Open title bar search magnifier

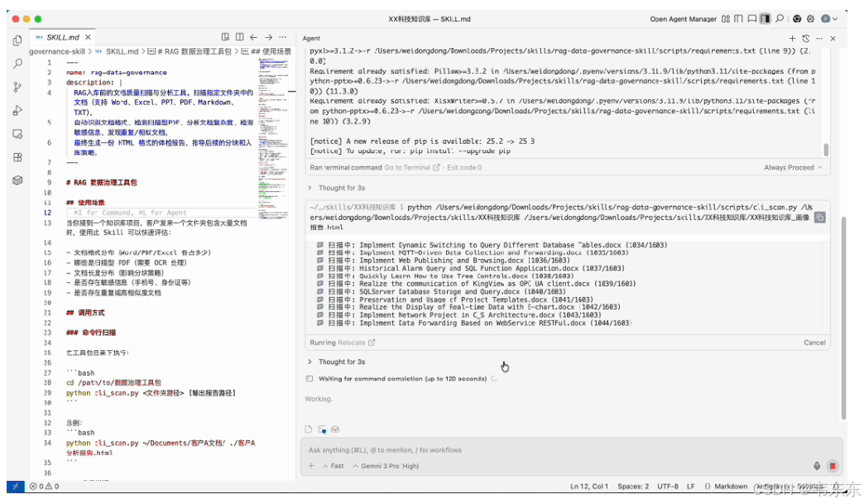point(780,19)
